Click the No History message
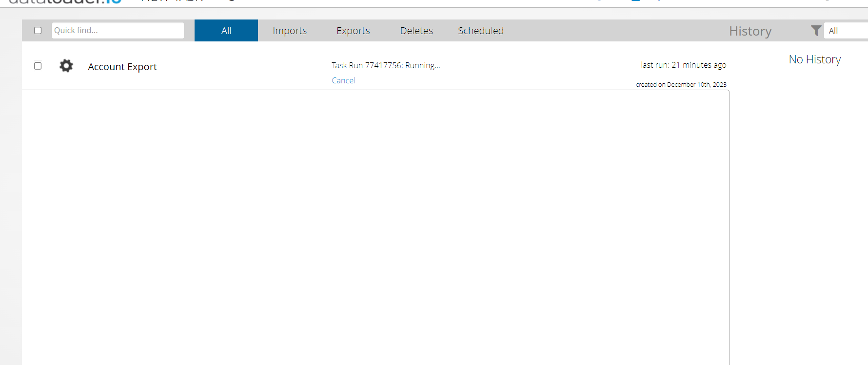This screenshot has width=868, height=365. pyautogui.click(x=814, y=59)
